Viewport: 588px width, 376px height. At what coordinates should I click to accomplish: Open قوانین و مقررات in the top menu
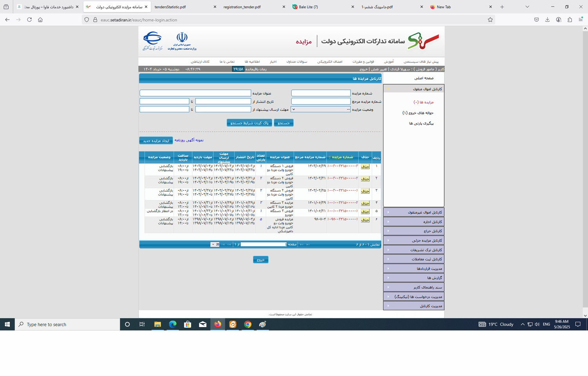[x=363, y=61]
